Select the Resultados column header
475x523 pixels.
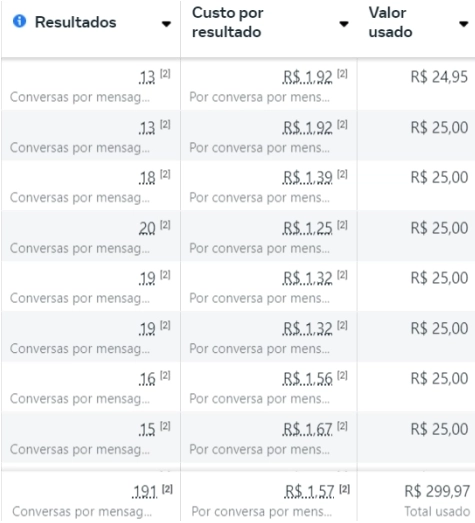[x=75, y=22]
